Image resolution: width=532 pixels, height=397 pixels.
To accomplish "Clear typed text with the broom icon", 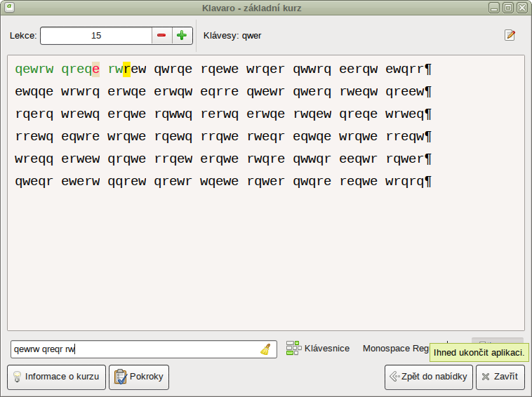I will point(265,349).
